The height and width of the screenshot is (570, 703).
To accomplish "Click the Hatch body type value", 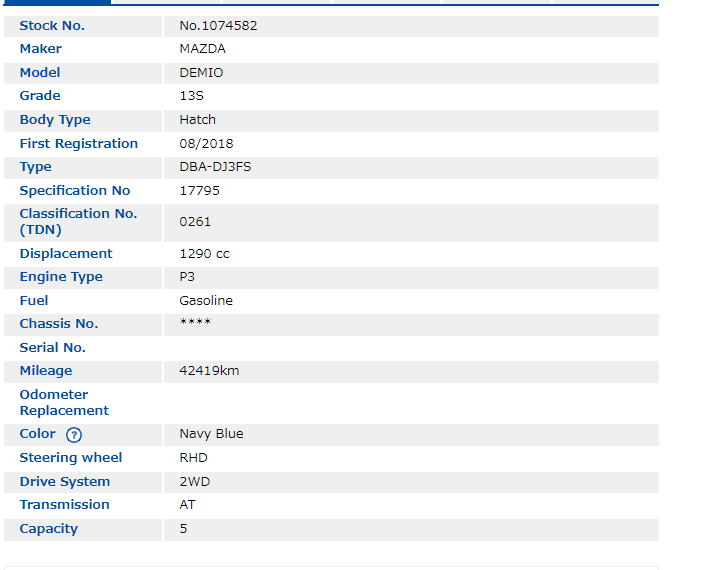I will (197, 120).
